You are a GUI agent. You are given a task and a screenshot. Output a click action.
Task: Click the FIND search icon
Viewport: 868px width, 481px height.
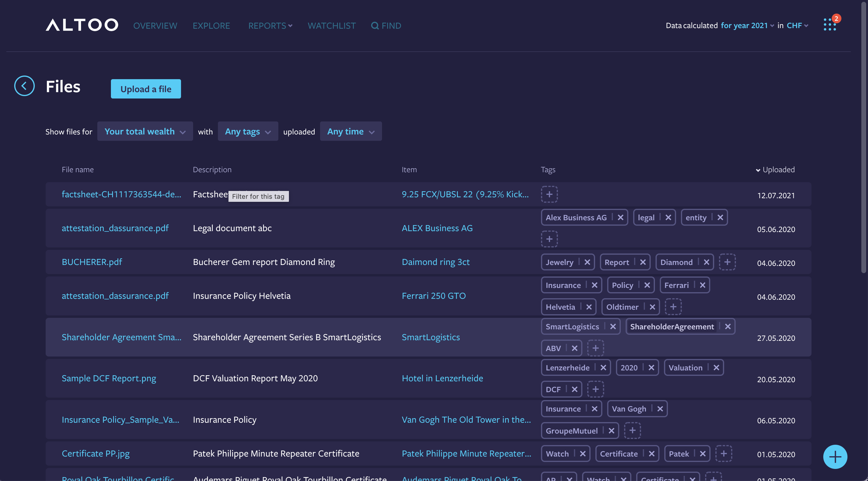tap(374, 26)
